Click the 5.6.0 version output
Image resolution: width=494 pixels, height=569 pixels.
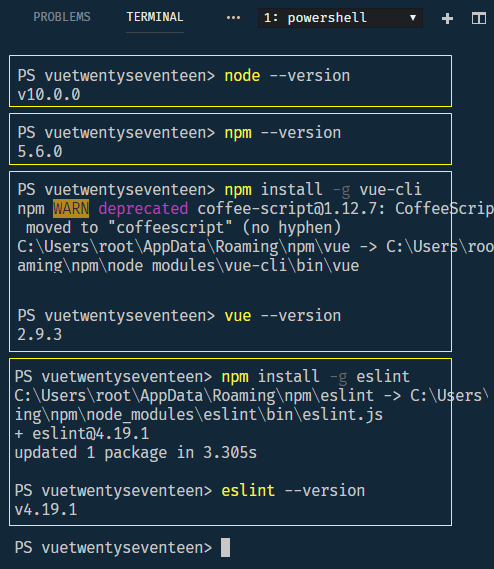pyautogui.click(x=40, y=152)
